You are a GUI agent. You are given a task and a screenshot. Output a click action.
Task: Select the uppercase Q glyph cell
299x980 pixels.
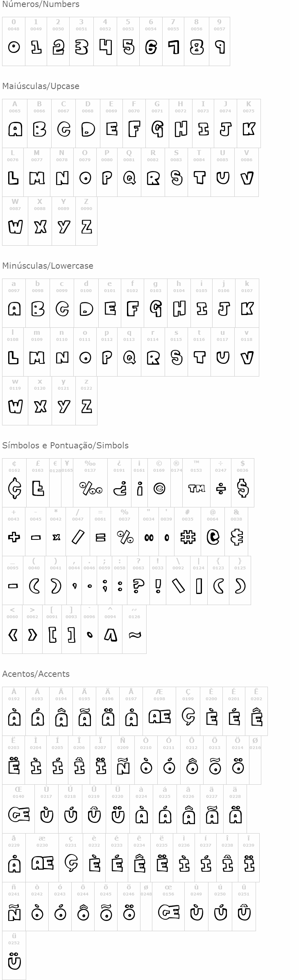point(129,172)
